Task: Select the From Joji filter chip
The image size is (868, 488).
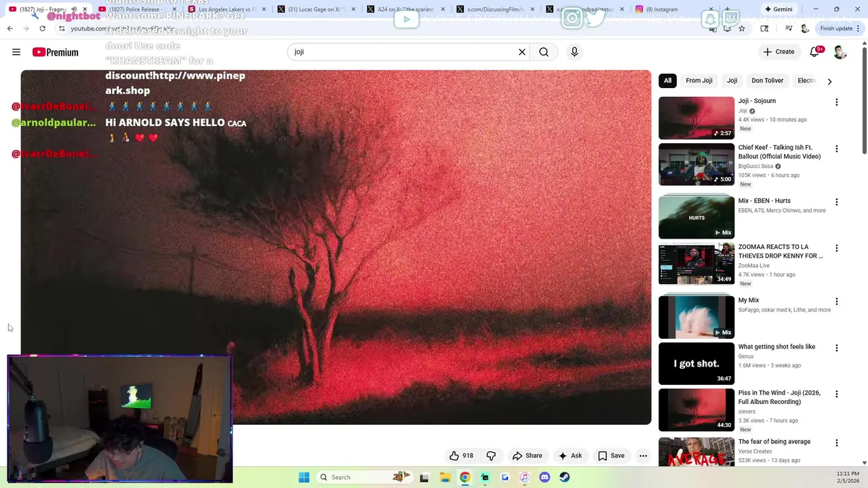Action: point(698,81)
